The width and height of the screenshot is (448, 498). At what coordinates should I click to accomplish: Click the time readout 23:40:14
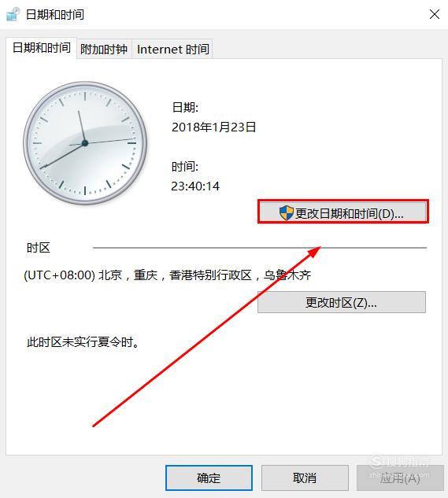click(195, 186)
